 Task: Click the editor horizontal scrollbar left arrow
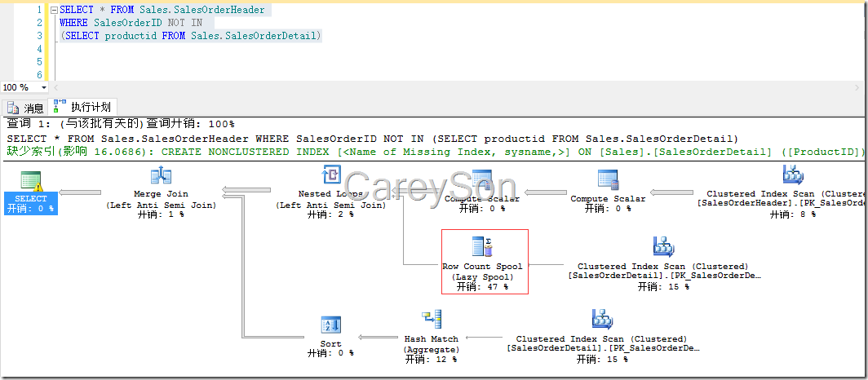click(56, 87)
